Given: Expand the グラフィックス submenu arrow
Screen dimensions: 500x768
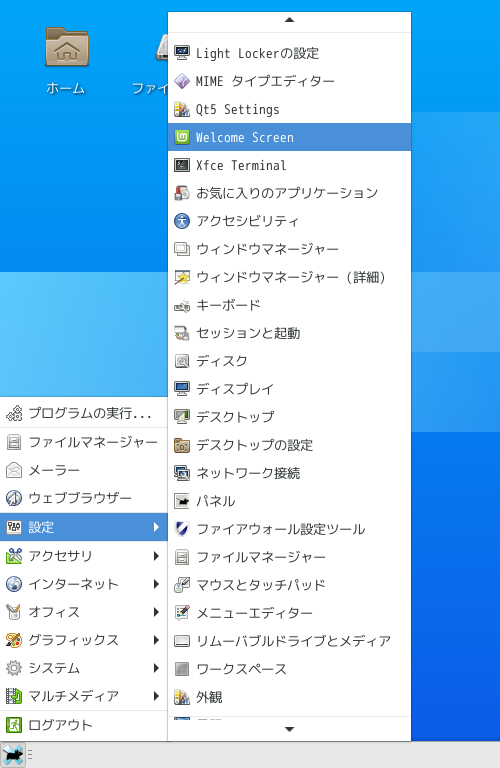Looking at the screenshot, I should click(156, 640).
